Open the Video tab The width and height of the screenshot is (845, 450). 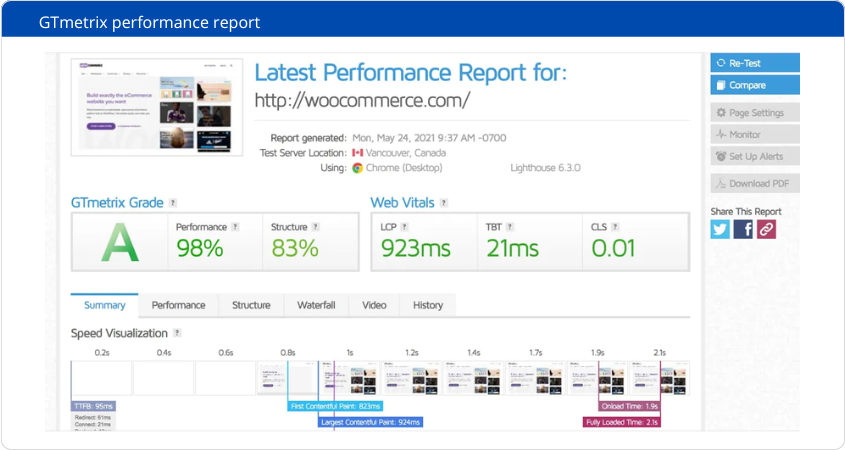click(x=374, y=305)
